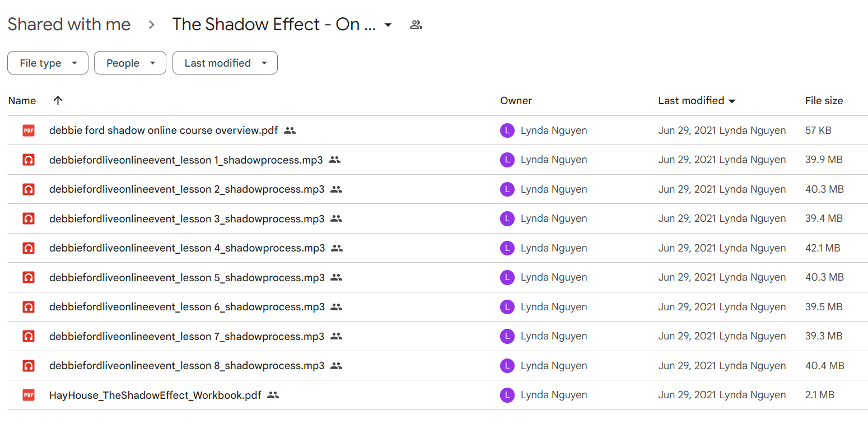Click the File size column header
This screenshot has height=433, width=868.
[x=824, y=101]
